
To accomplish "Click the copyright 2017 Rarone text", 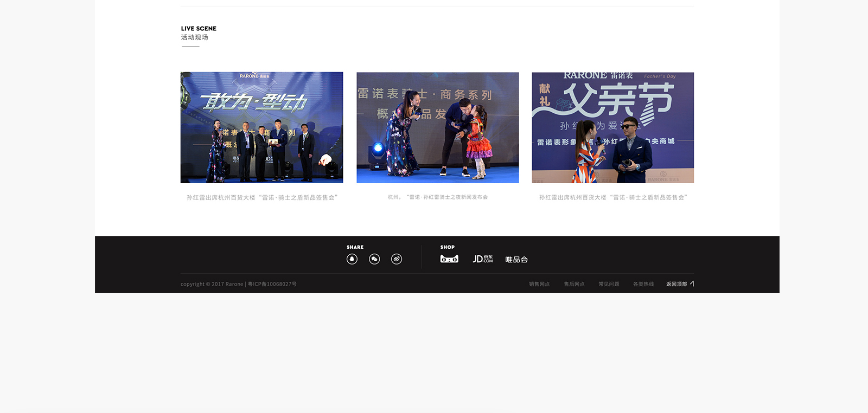I will [x=212, y=284].
